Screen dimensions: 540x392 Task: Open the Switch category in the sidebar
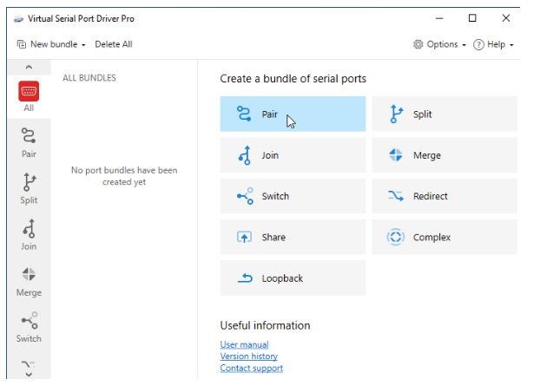[29, 327]
